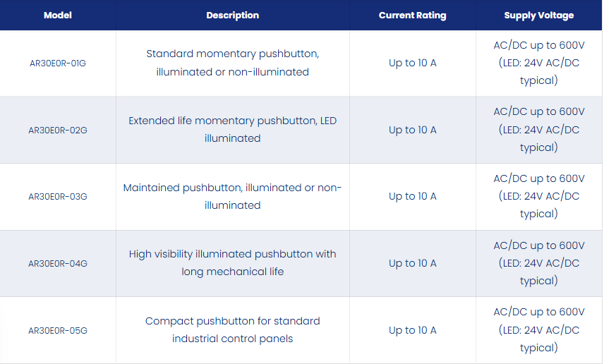This screenshot has width=604, height=364.
Task: Click the Current Rating column header
Action: coord(413,16)
